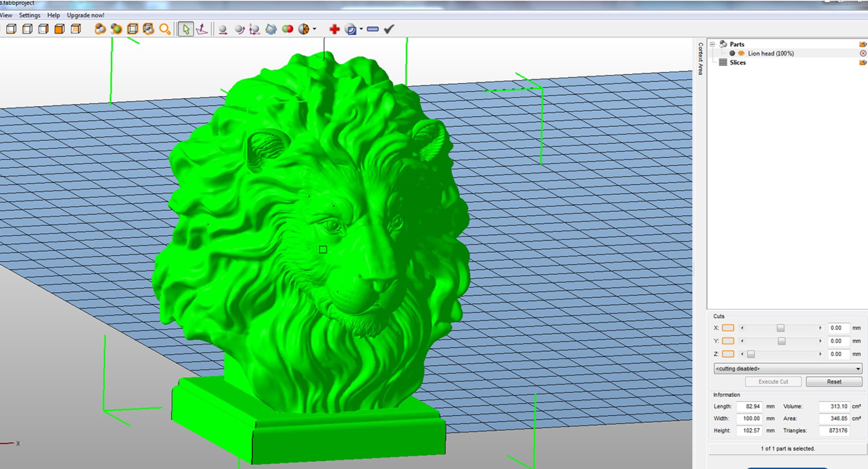Click the orange wireframe cube zoom platform icon
The image size is (868, 469).
click(132, 29)
